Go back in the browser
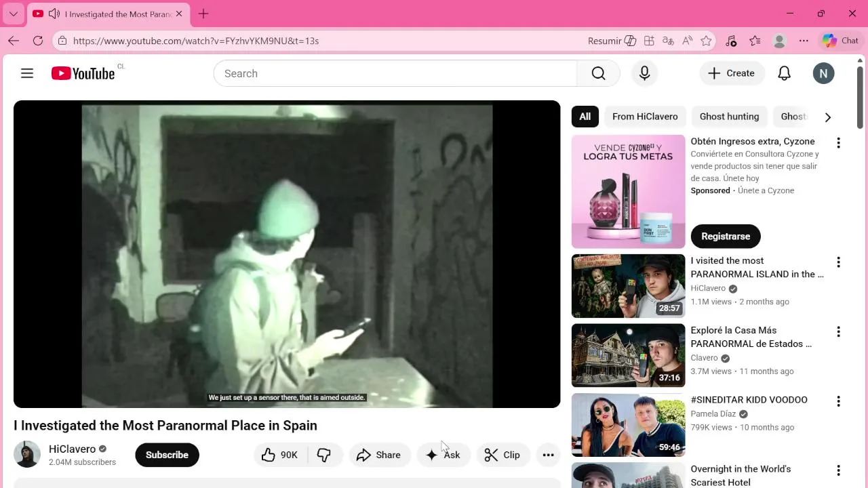Viewport: 868px width, 488px height. click(14, 41)
